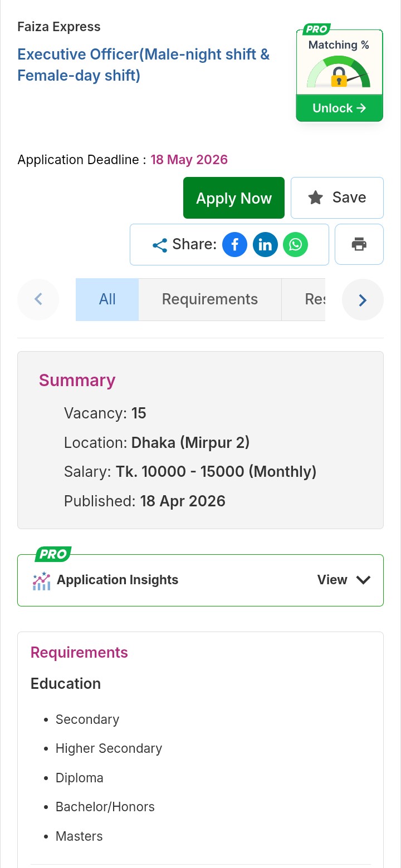Open the Application Insights panel title
Viewport: 401px width, 868px height.
pos(118,580)
